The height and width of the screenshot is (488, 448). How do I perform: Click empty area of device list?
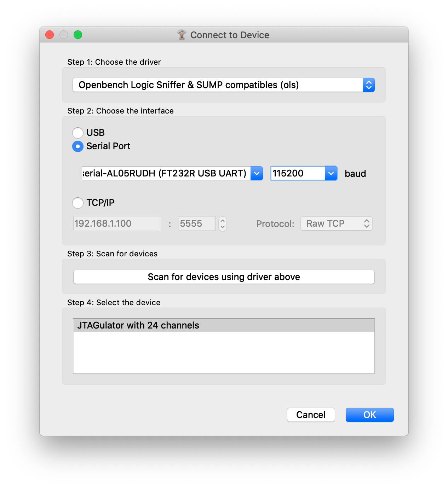224,353
